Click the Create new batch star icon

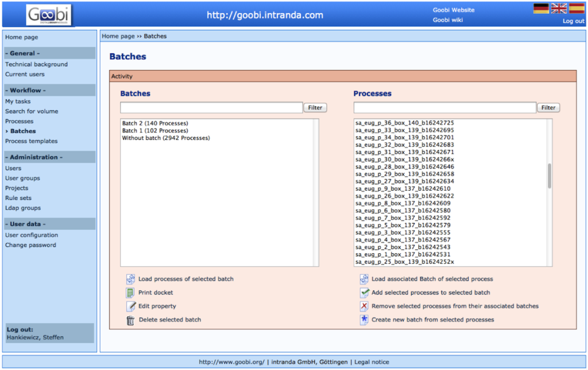coord(363,319)
